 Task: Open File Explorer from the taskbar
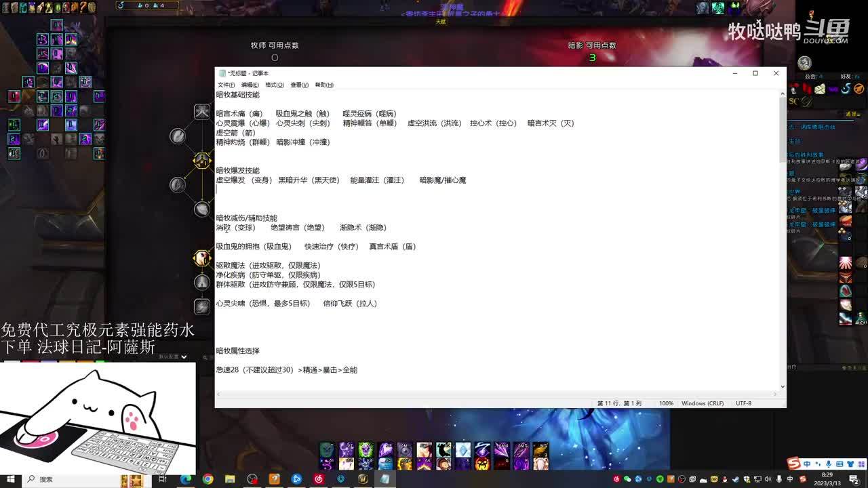pos(230,479)
